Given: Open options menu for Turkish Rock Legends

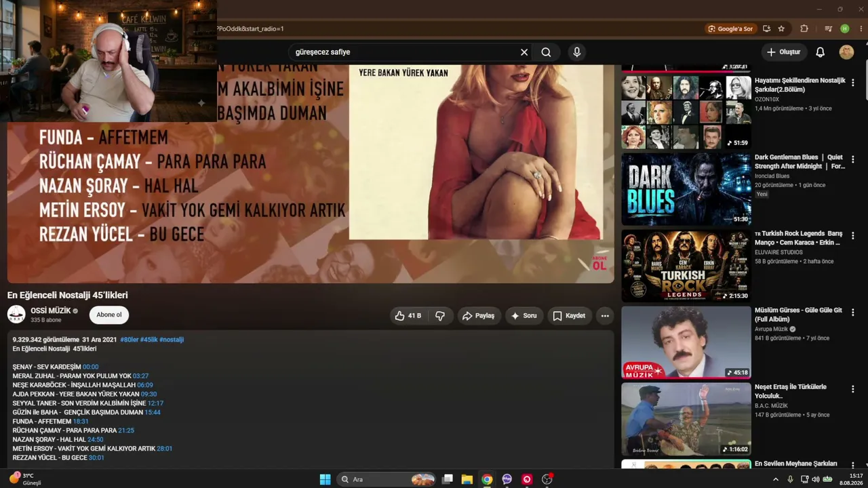Looking at the screenshot, I should click(x=853, y=236).
